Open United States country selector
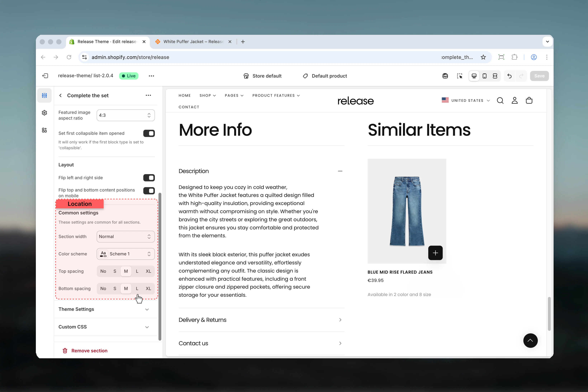The height and width of the screenshot is (392, 588). click(x=466, y=100)
